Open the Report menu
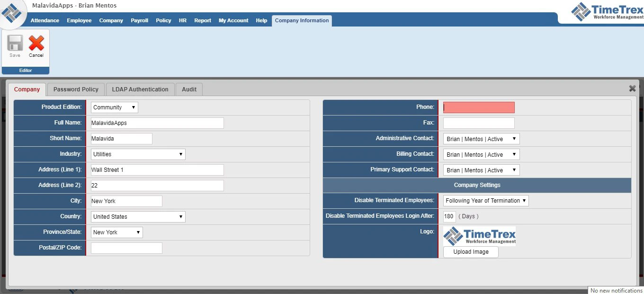Viewport: 644px width, 294px height. click(x=203, y=20)
